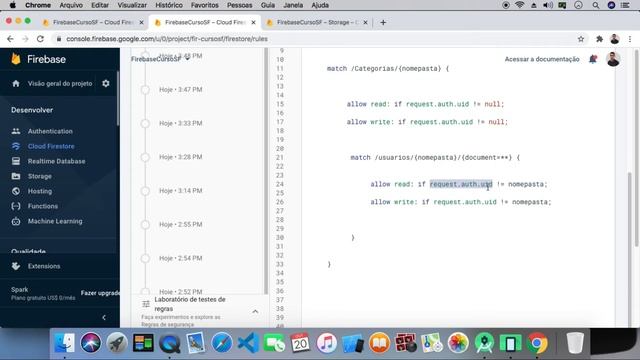Open a new browser tab
Image resolution: width=640 pixels, height=360 pixels.
[383, 22]
